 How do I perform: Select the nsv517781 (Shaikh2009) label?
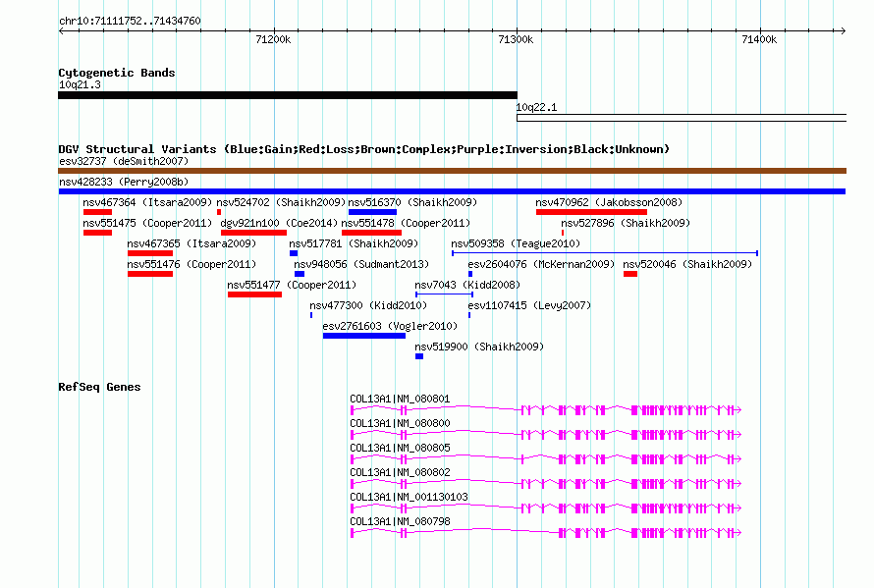pos(354,243)
